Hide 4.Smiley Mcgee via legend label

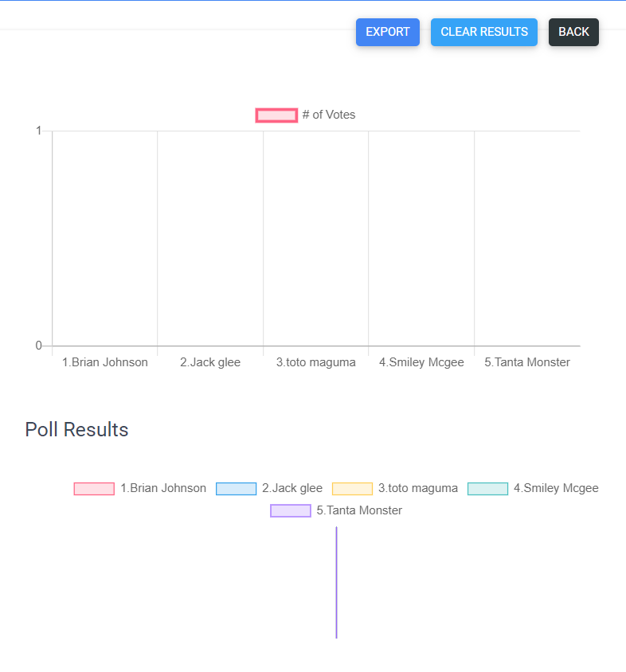point(556,488)
